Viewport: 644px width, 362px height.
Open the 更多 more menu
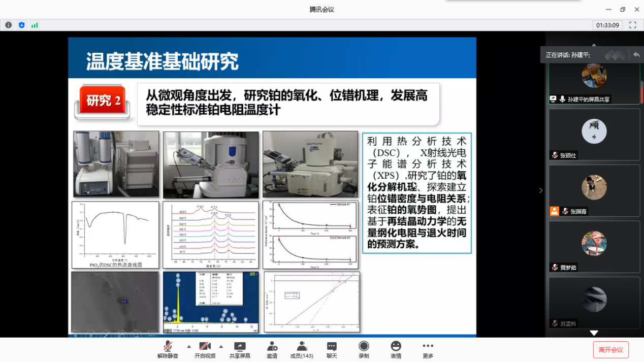(428, 349)
